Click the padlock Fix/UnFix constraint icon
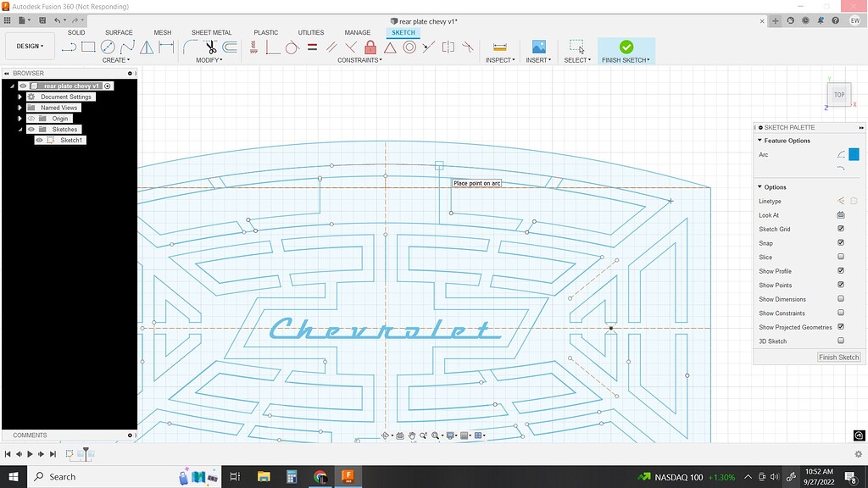 [x=370, y=48]
